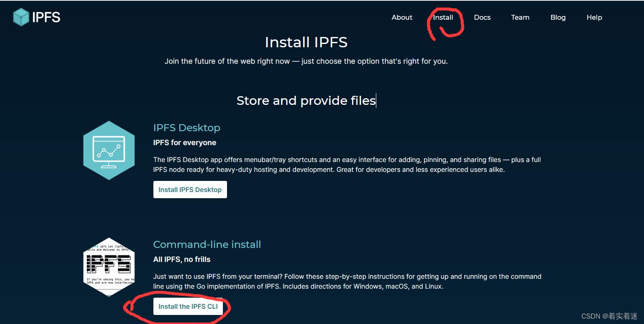Click the Install IPFS page title
The height and width of the screenshot is (324, 644).
click(x=306, y=42)
